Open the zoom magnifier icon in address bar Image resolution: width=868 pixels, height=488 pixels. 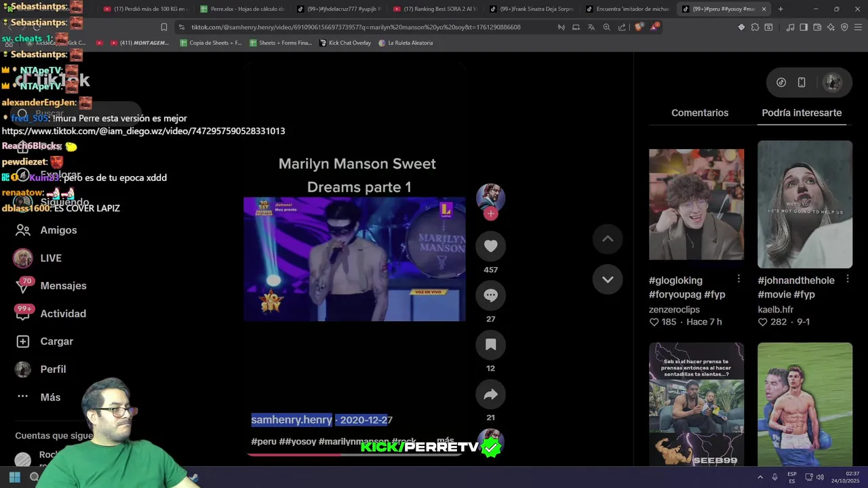[x=606, y=27]
